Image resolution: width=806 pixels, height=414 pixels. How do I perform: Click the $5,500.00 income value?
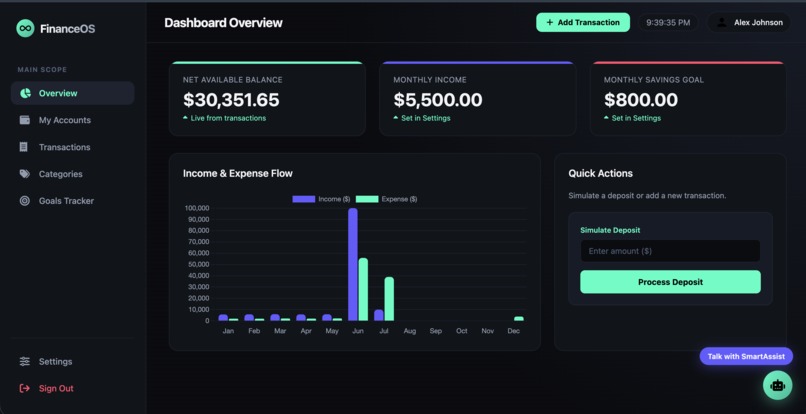tap(438, 100)
